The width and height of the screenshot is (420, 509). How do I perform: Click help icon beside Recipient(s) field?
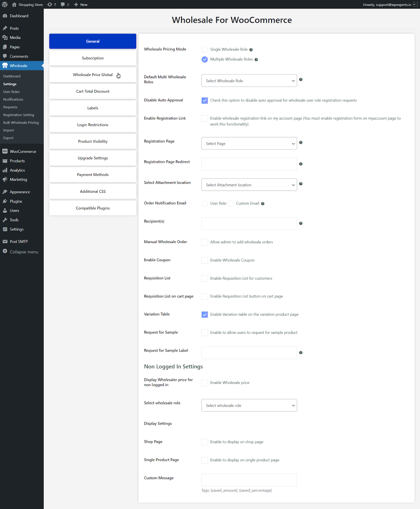(x=301, y=223)
